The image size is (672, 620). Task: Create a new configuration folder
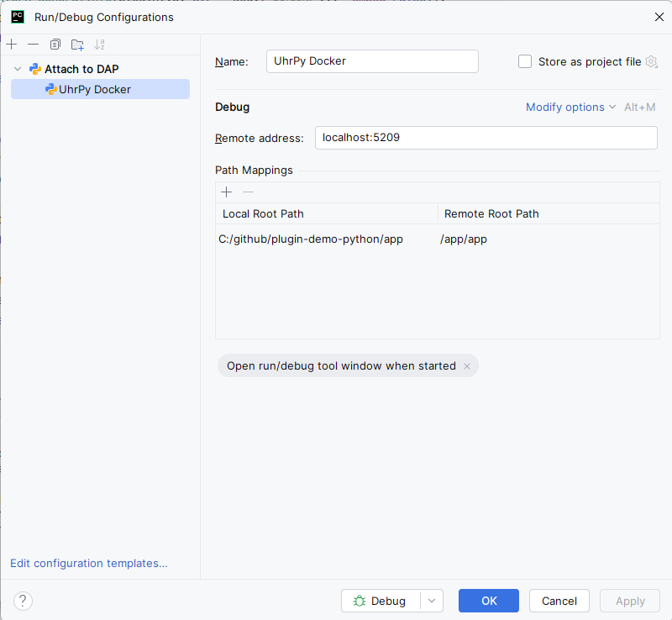click(x=77, y=45)
